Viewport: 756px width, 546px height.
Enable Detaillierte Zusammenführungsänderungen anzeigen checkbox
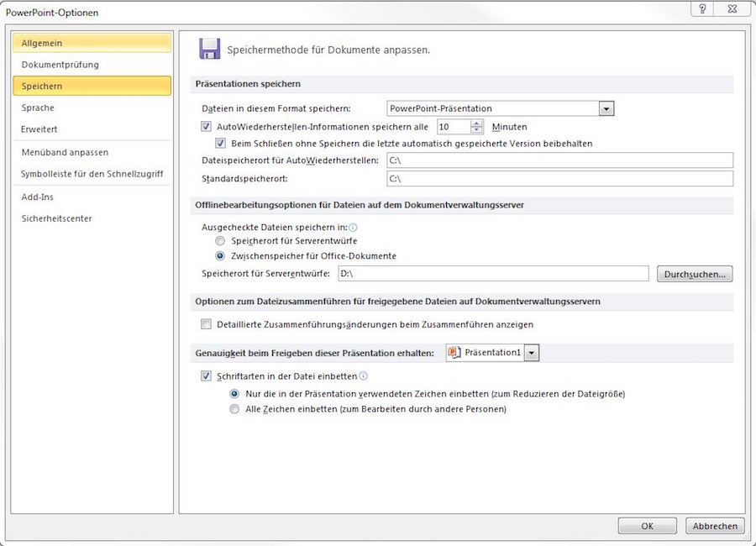pyautogui.click(x=206, y=324)
